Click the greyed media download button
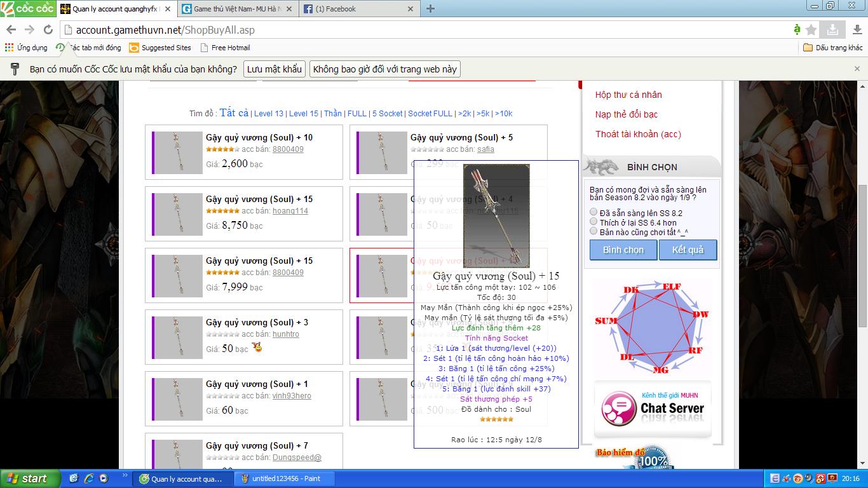Screen dimensions: 868x488 (832, 30)
